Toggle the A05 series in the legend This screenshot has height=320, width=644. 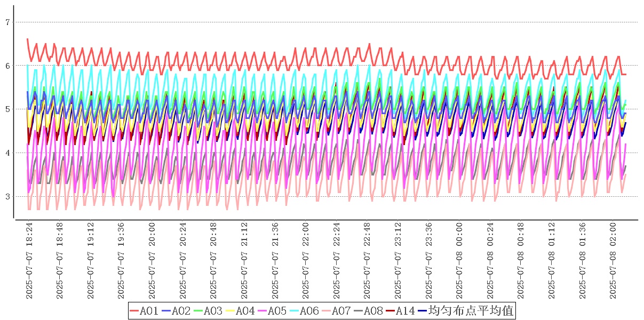272,311
